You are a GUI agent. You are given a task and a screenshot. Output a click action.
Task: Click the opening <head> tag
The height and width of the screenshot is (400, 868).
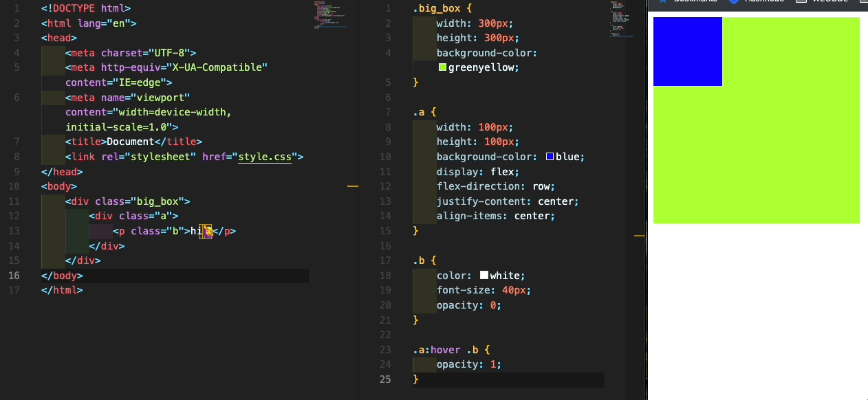click(x=59, y=38)
